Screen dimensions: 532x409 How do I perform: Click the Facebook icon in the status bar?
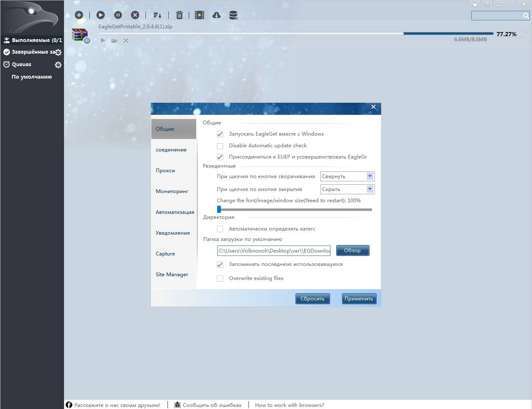[69, 405]
